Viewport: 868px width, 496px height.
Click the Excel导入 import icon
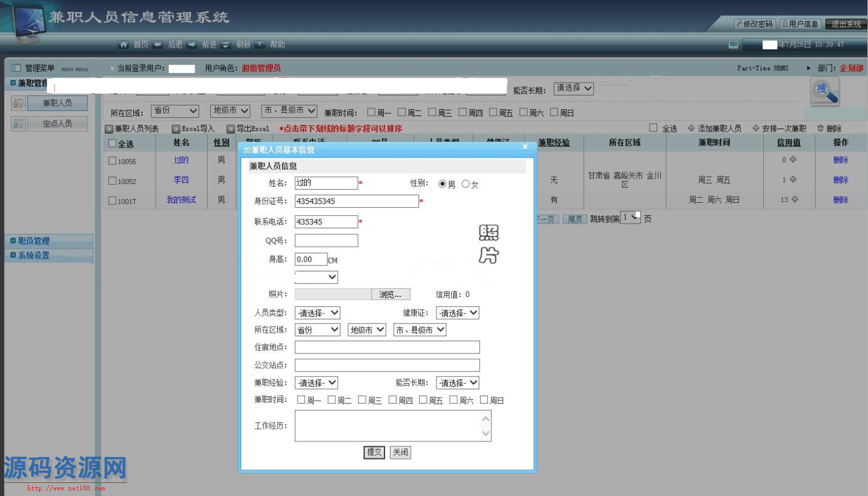(x=176, y=129)
